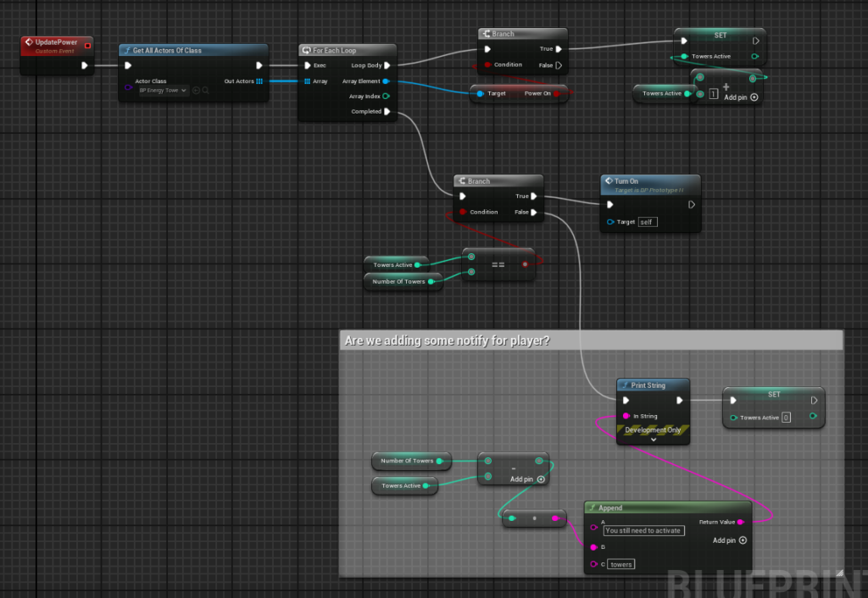868x598 pixels.
Task: Click the 'You still need to activate' text field
Action: (x=643, y=530)
